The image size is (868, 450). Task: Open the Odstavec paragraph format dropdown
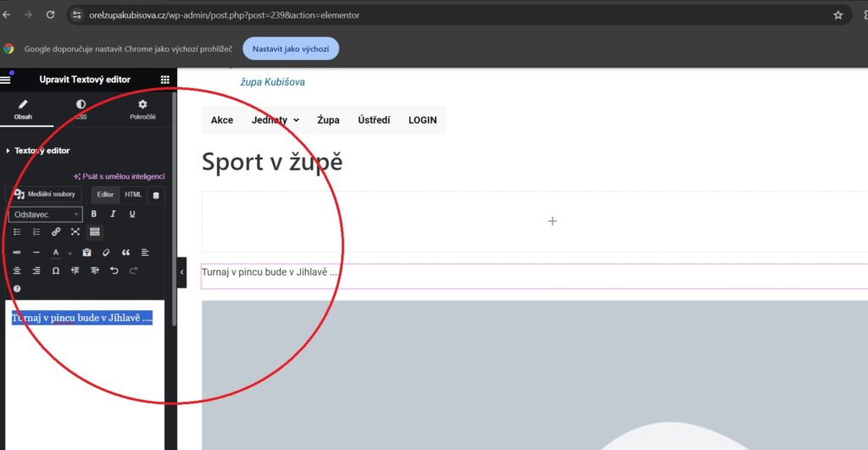[46, 214]
